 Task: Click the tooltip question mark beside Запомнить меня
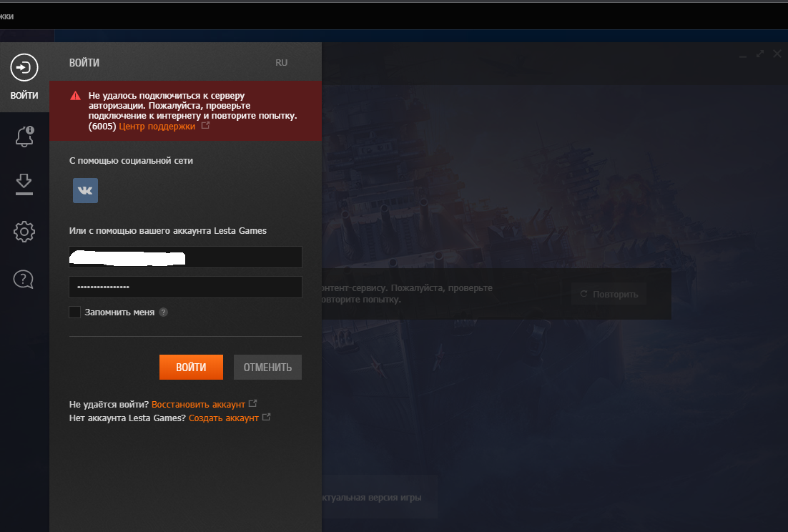(x=163, y=312)
